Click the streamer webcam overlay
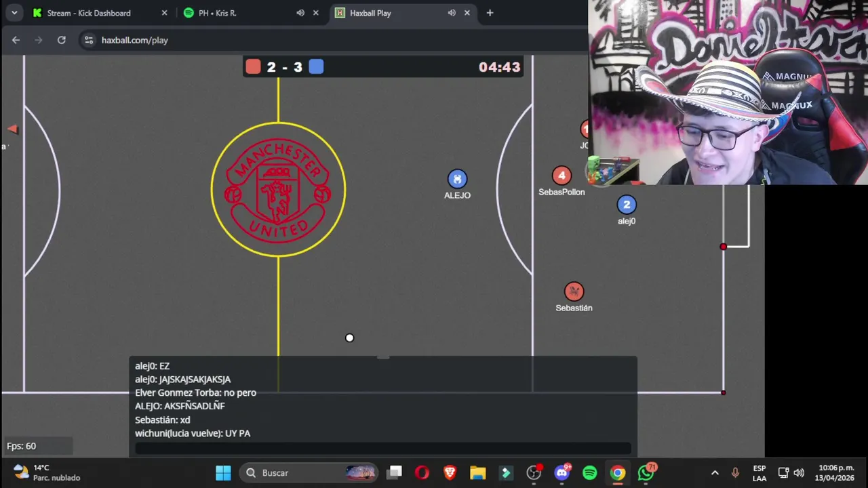The width and height of the screenshot is (868, 488). point(728,92)
